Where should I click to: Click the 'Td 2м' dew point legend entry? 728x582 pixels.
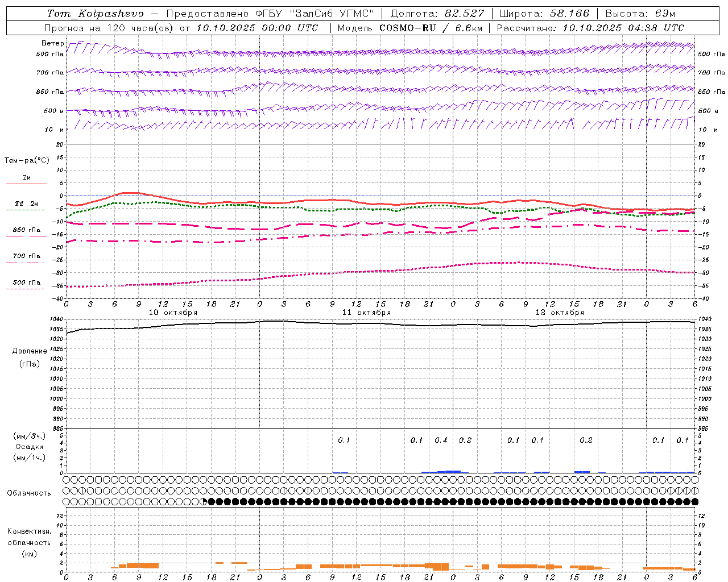[27, 203]
